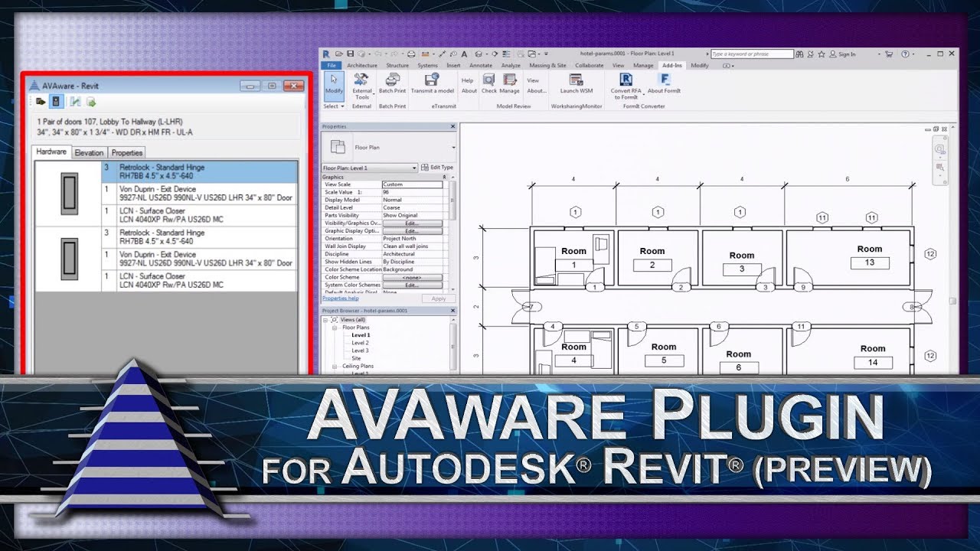Click inside the keyword search field
The height and width of the screenshot is (551, 980).
click(x=752, y=54)
